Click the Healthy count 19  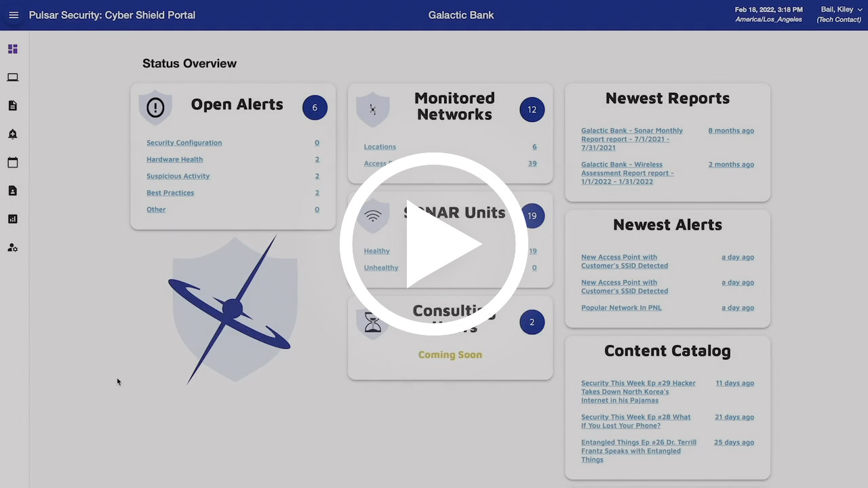click(x=532, y=251)
